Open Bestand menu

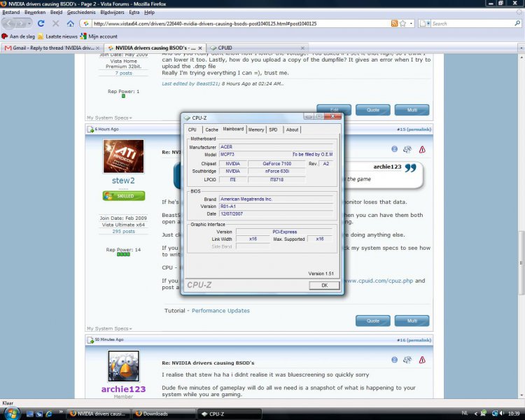pos(11,12)
